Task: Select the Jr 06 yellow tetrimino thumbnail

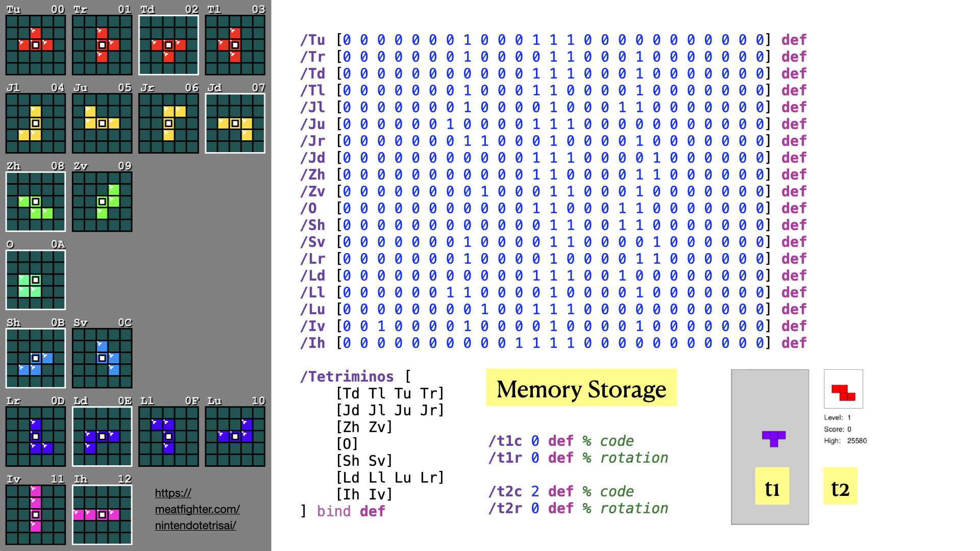Action: tap(168, 123)
